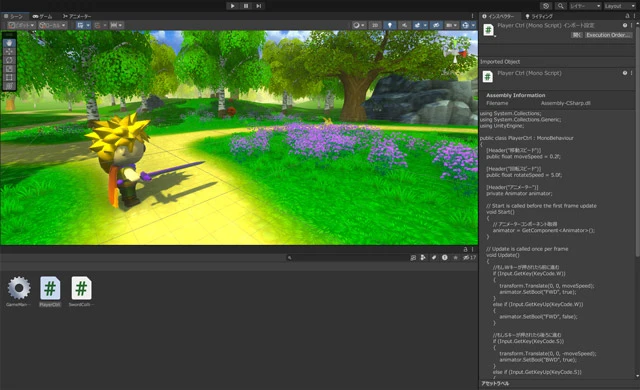Select the Rect transform tool
The width and height of the screenshot is (640, 390).
(x=9, y=77)
